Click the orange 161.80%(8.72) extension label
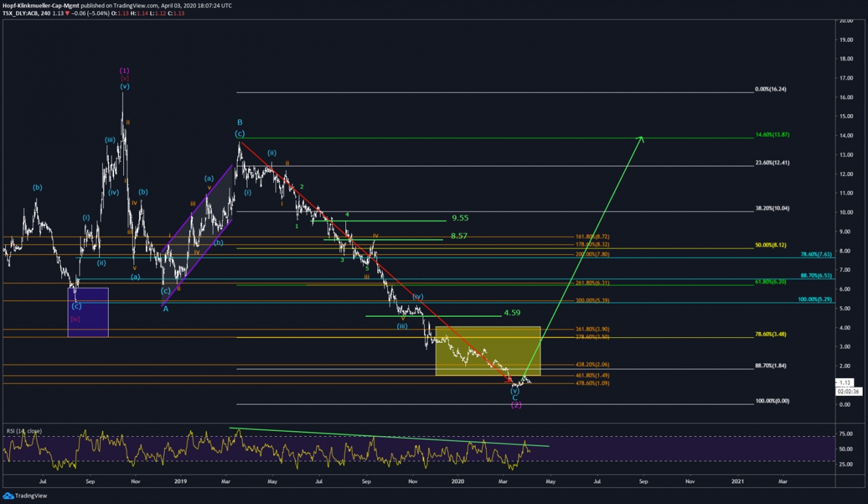Viewport: 868px width, 504px height. click(593, 237)
